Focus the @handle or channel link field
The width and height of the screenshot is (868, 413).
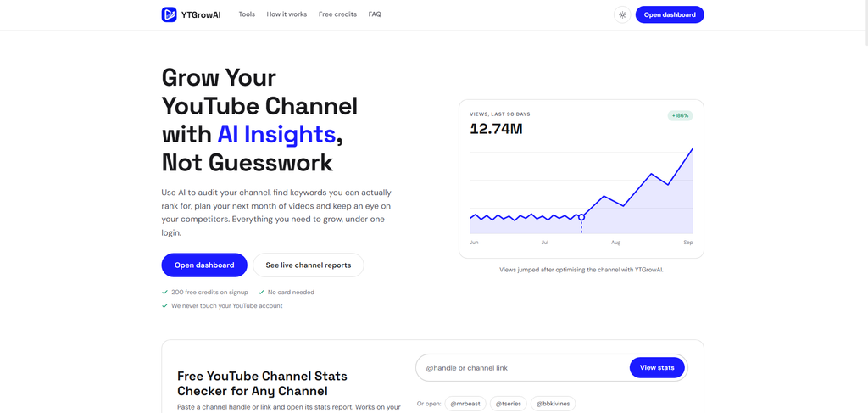click(523, 367)
